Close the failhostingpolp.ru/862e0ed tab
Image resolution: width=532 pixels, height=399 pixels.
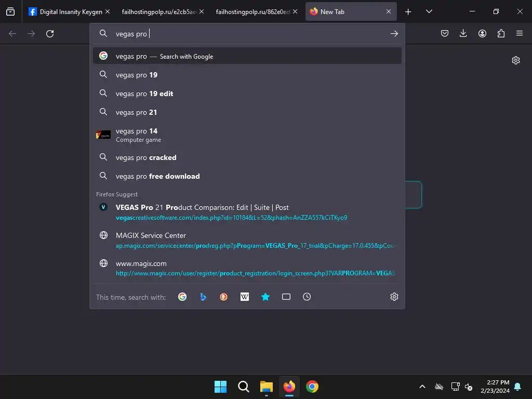tap(295, 11)
